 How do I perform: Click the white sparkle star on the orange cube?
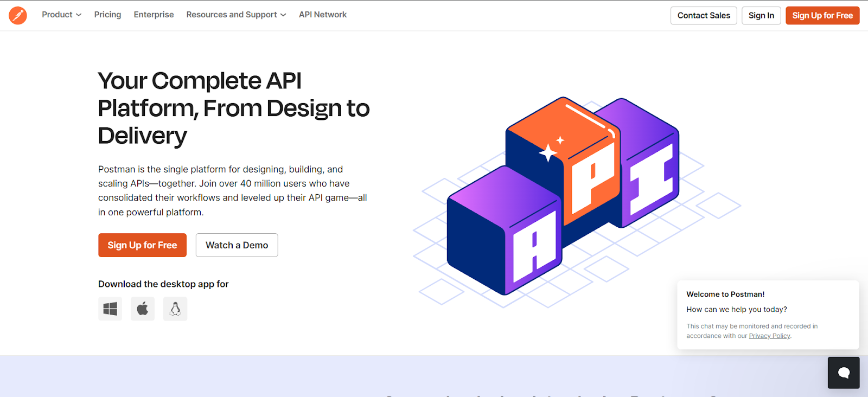(x=548, y=152)
